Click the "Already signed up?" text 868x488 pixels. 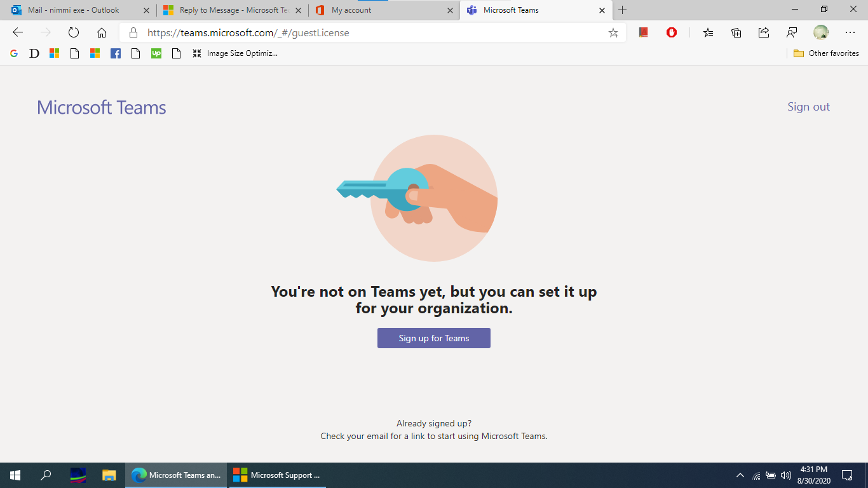click(434, 423)
